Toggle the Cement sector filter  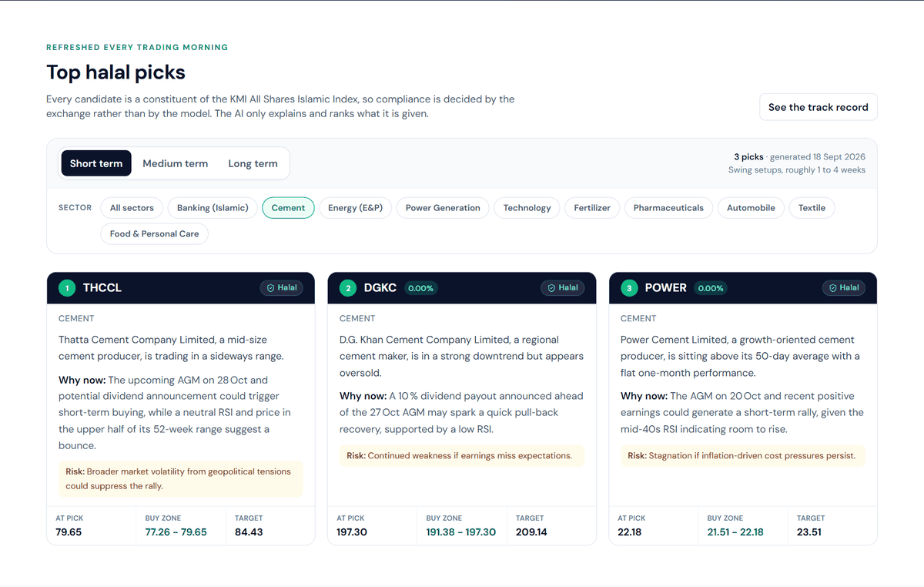pyautogui.click(x=288, y=208)
